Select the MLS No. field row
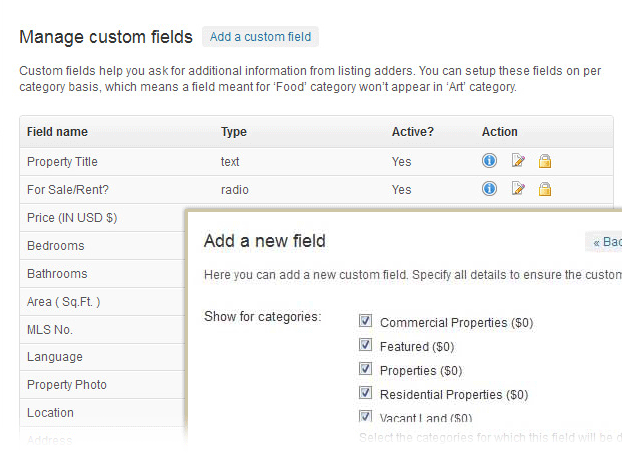The image size is (622, 469). coord(102,330)
